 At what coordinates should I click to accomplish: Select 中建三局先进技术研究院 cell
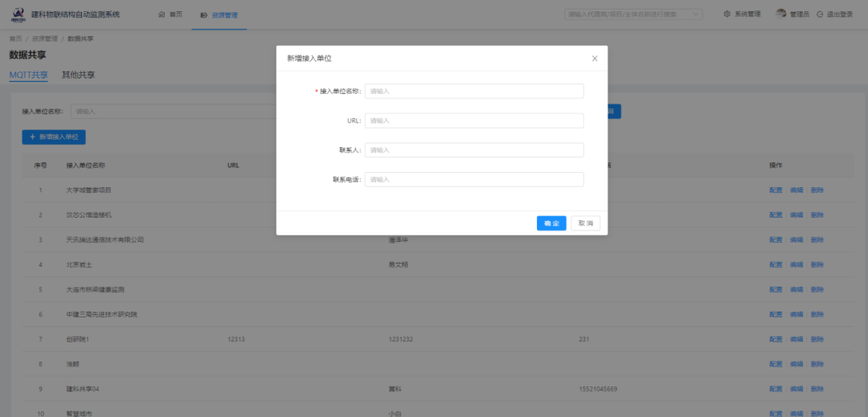(x=101, y=315)
